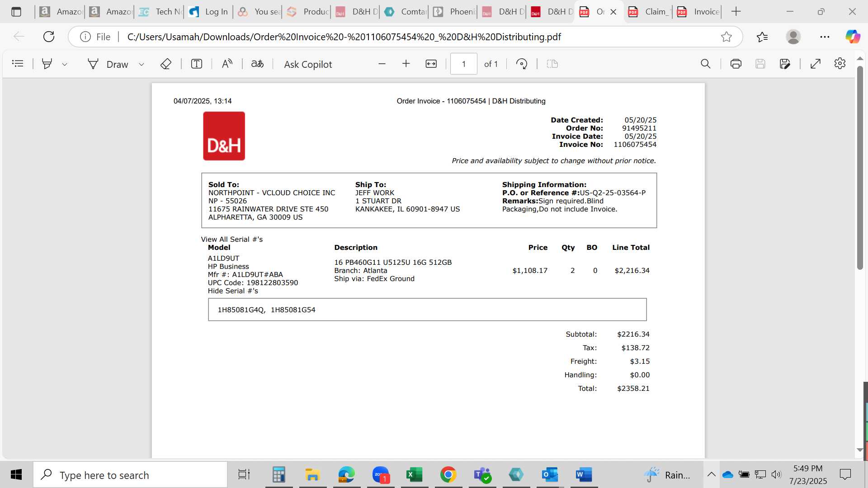The height and width of the screenshot is (488, 868).
Task: Switch to the Phoeni tab
Action: [x=454, y=12]
